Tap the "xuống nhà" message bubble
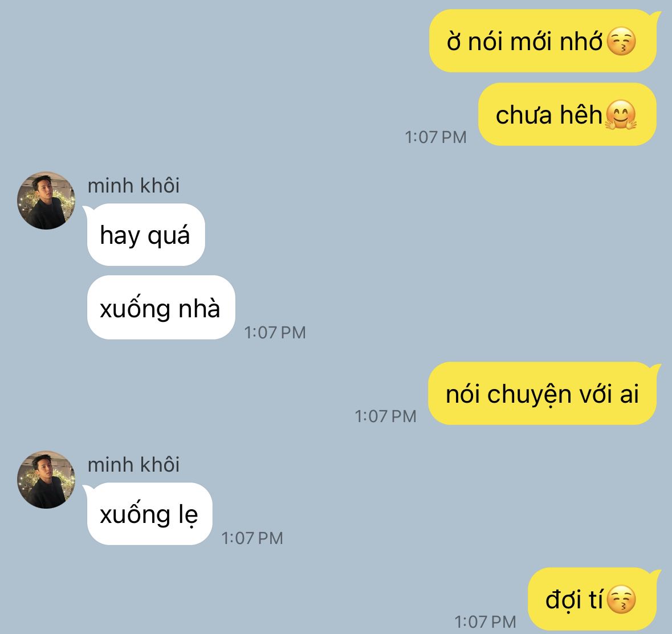The image size is (672, 634). pos(161,308)
